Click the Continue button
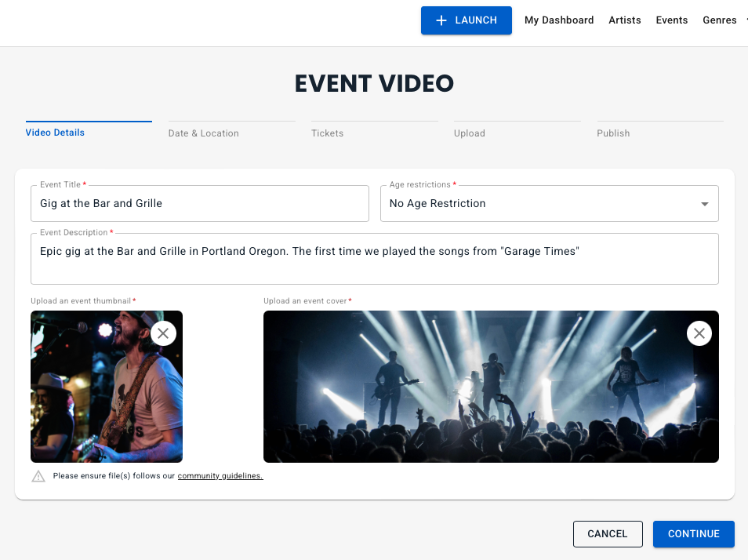 click(694, 534)
